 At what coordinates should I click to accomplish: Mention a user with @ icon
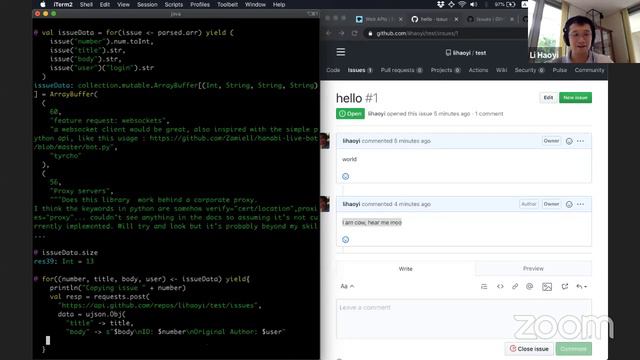tap(529, 287)
